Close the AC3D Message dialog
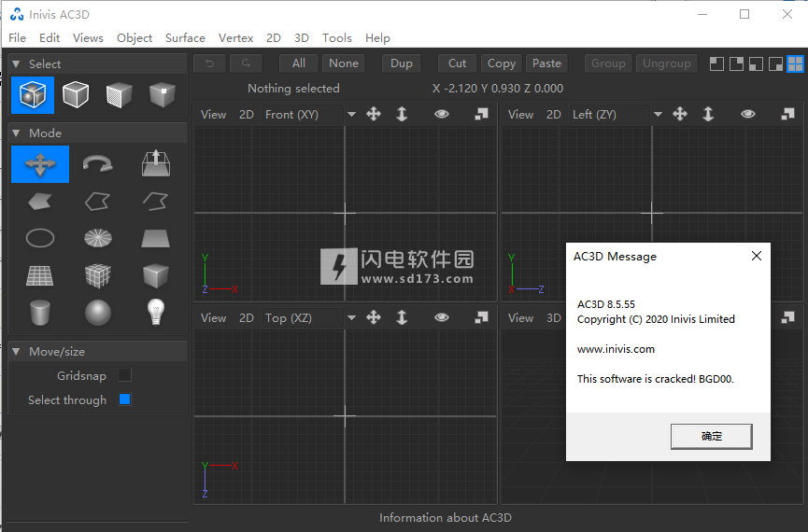Image resolution: width=808 pixels, height=532 pixels. [757, 256]
